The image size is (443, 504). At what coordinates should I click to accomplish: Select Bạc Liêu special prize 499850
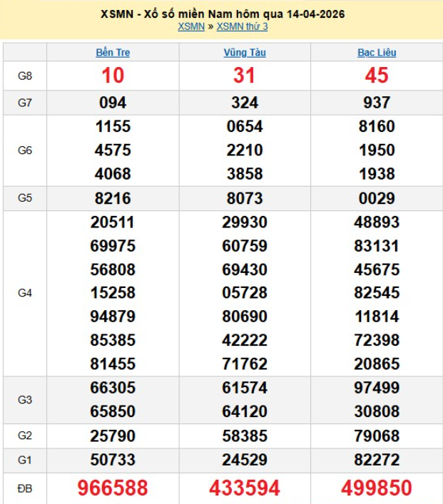376,488
